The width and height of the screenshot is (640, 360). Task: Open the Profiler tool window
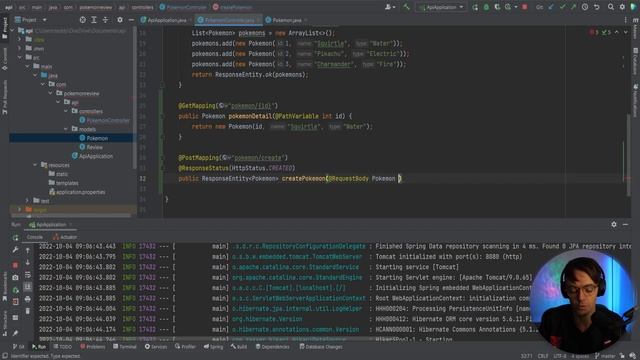[186, 347]
